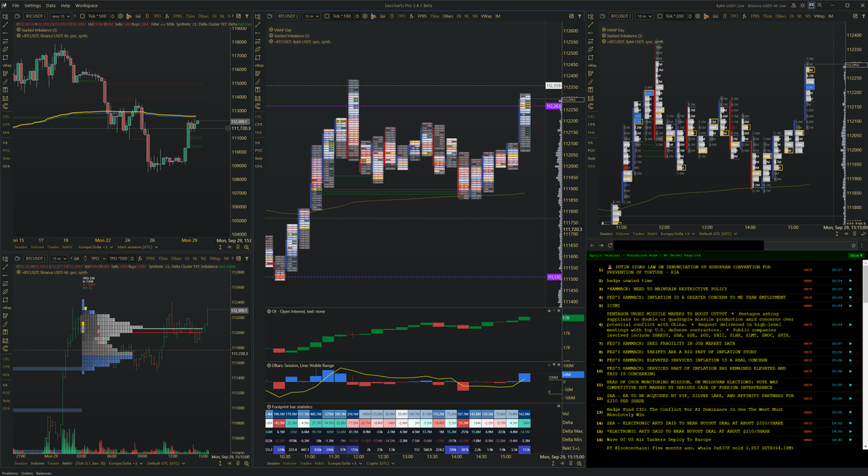Enable TSize in the top-left chart toolbar

[x=190, y=16]
